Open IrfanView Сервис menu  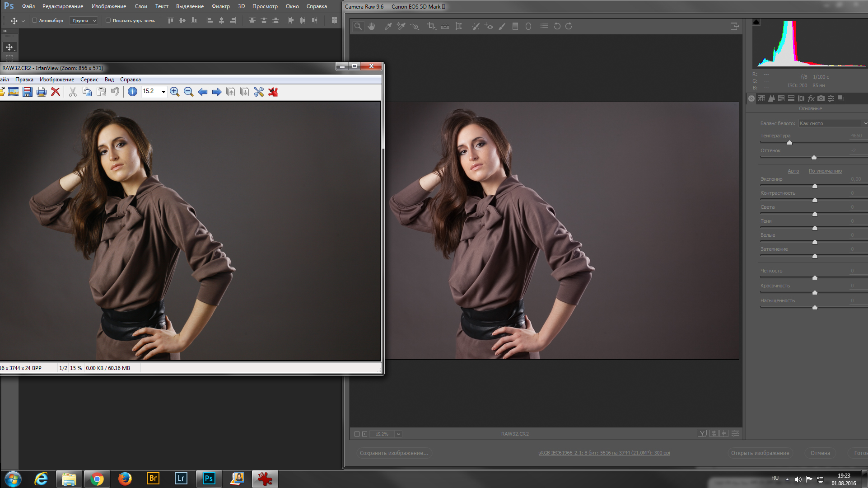click(89, 80)
